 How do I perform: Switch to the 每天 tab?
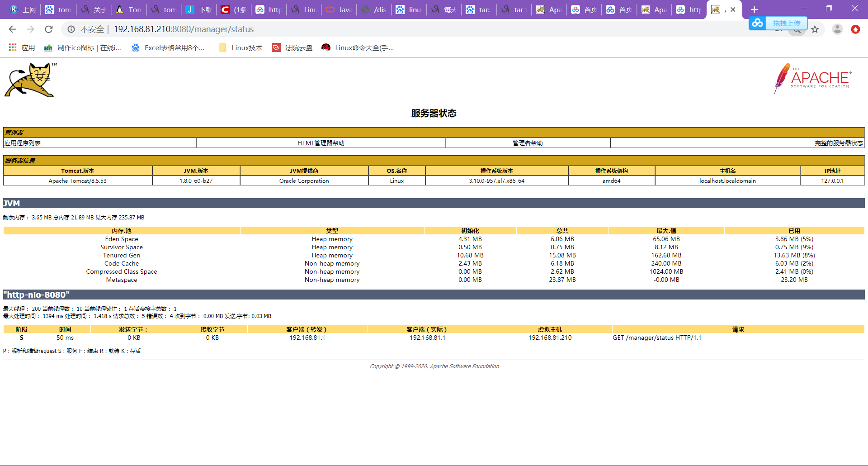pyautogui.click(x=445, y=10)
